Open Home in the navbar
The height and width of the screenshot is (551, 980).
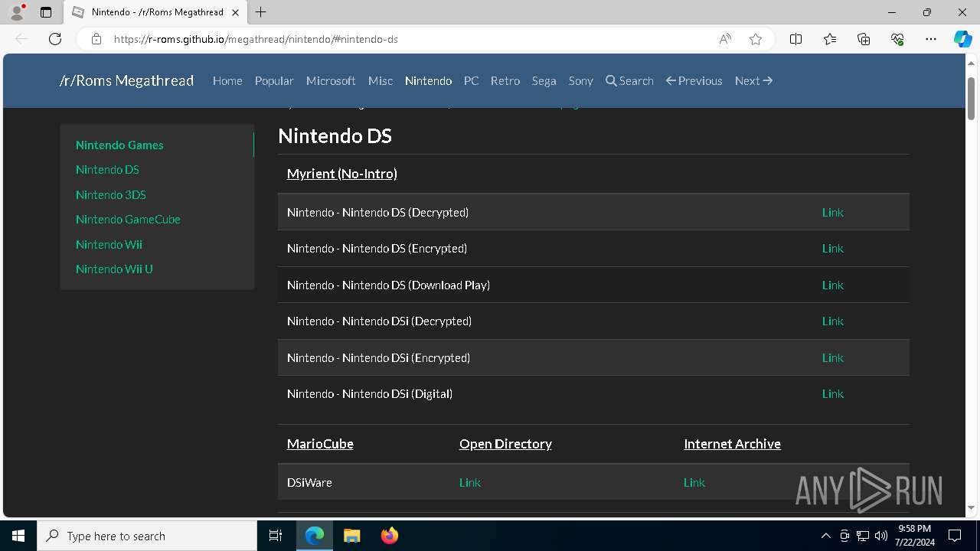227,80
